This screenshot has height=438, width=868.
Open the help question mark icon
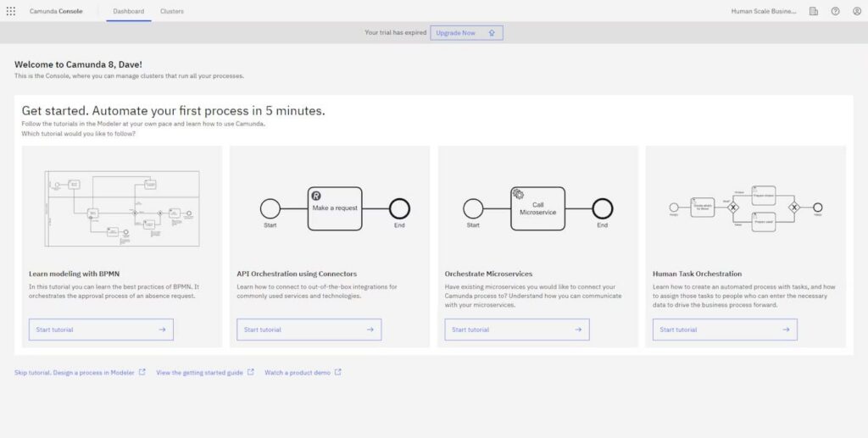pyautogui.click(x=835, y=11)
